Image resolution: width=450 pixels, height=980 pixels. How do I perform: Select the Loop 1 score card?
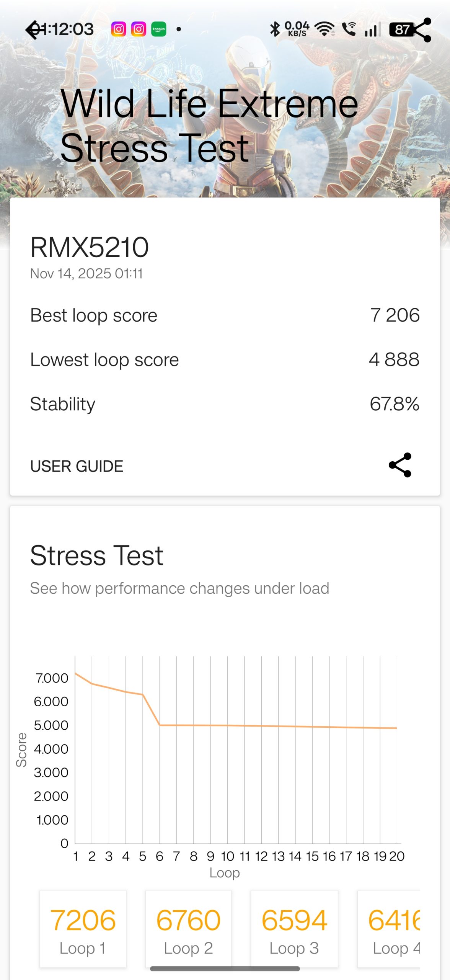pyautogui.click(x=83, y=929)
